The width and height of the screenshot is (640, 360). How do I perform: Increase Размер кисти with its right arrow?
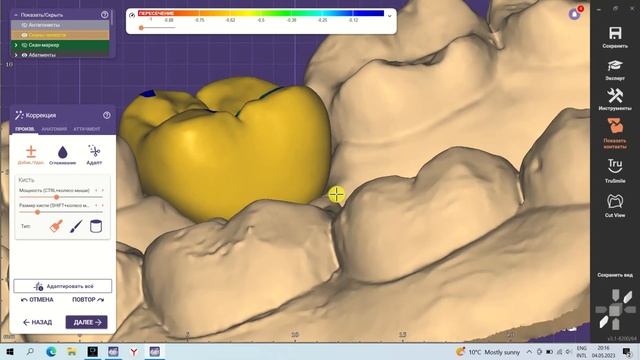(x=102, y=205)
